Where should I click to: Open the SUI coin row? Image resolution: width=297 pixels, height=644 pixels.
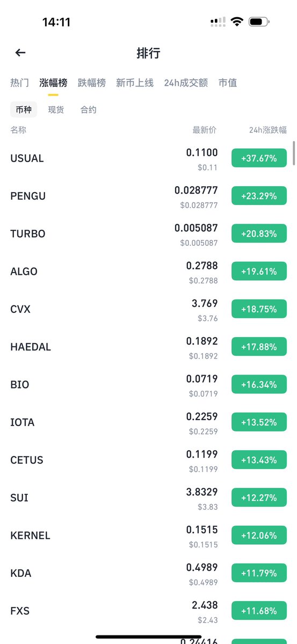tap(148, 497)
